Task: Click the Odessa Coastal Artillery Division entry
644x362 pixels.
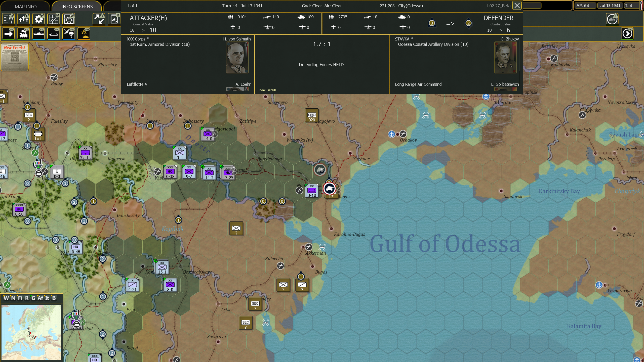Action: pyautogui.click(x=433, y=44)
